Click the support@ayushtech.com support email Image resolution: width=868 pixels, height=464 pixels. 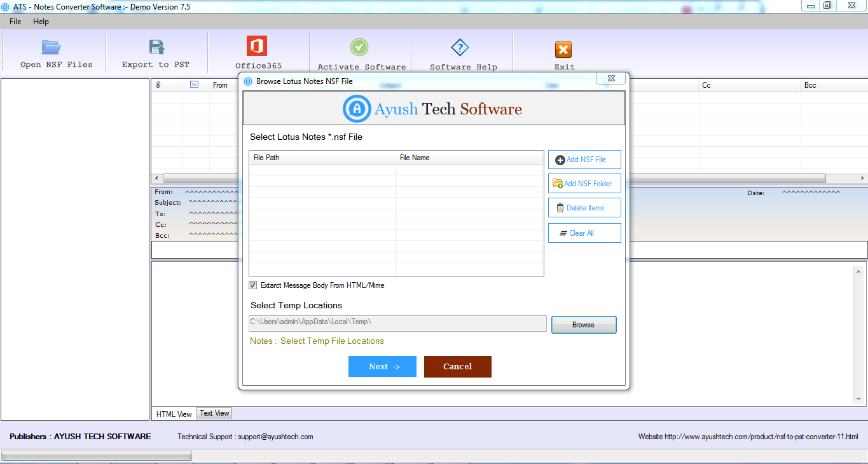tap(275, 437)
